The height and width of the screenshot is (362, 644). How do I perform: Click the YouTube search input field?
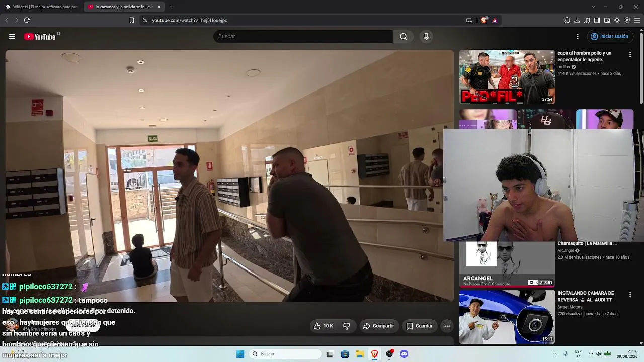coord(303,37)
